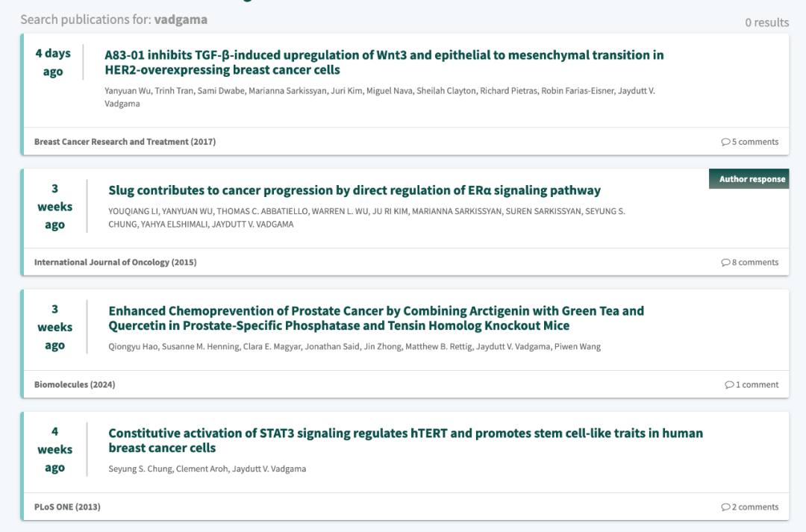
Task: Click the PLoS ONE (2013) journal label
Action: tap(67, 507)
